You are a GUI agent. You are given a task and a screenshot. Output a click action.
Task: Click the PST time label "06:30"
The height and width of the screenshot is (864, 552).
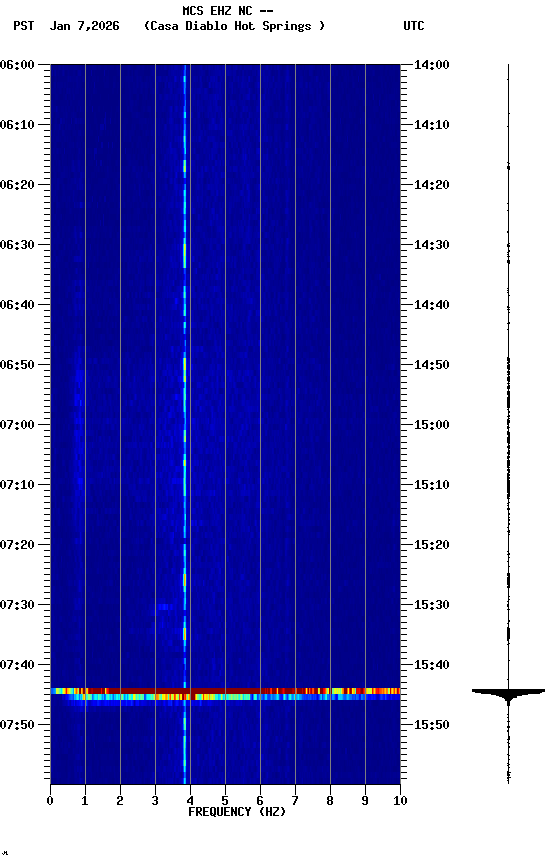coord(17,245)
